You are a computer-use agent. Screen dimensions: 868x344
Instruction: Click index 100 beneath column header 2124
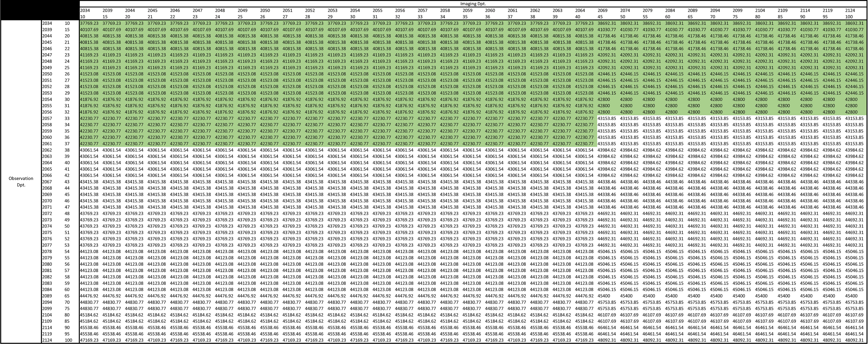pyautogui.click(x=849, y=17)
